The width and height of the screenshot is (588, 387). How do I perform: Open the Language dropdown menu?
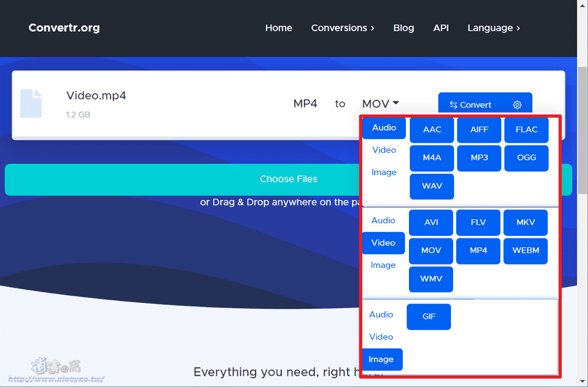click(x=493, y=28)
